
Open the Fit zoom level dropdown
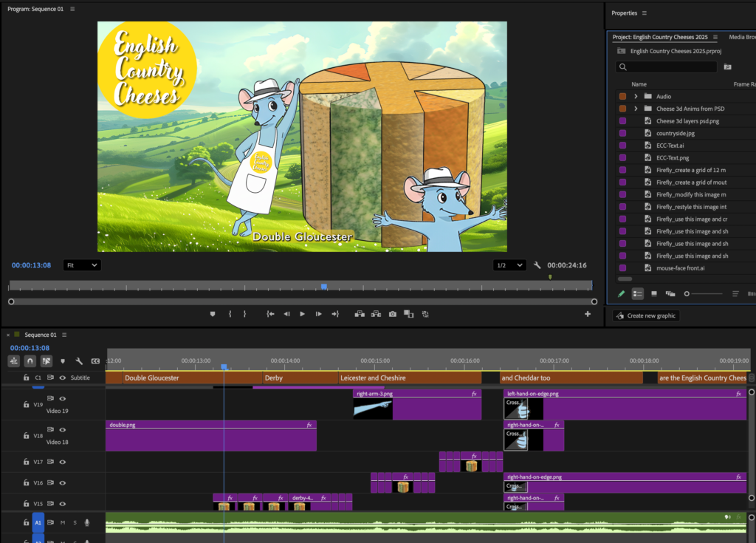click(81, 265)
